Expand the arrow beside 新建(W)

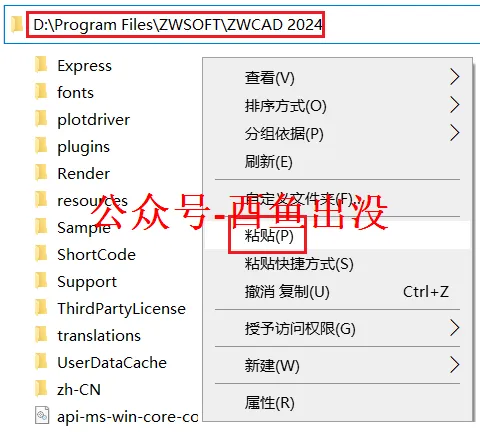[x=455, y=364]
